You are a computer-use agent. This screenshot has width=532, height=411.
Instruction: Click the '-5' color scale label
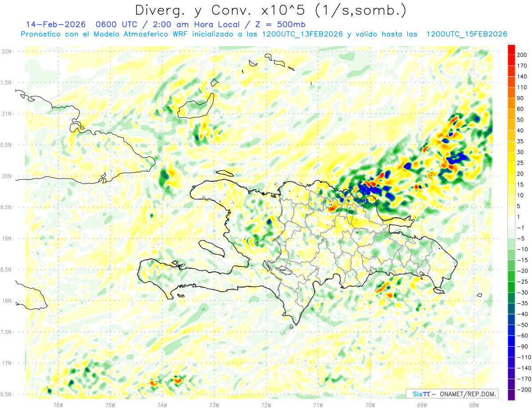coord(521,239)
